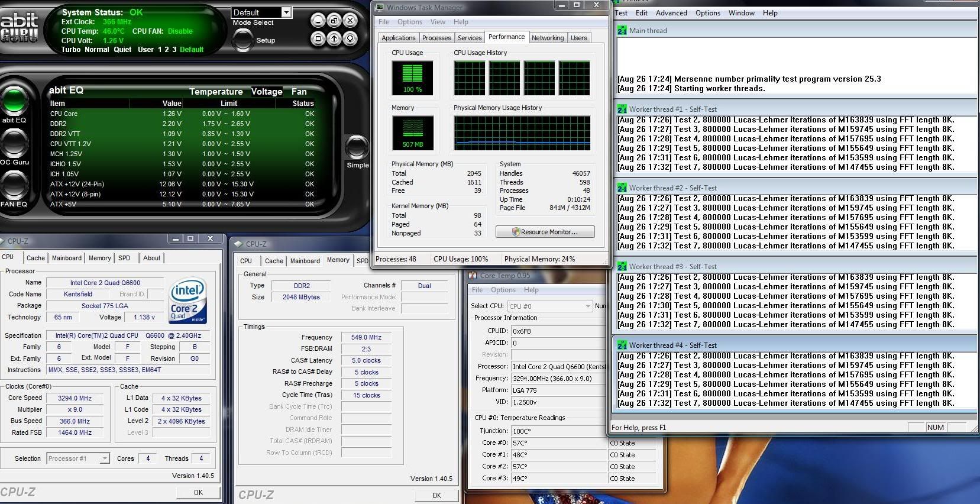Open the Options menu in Core Temp

503,290
